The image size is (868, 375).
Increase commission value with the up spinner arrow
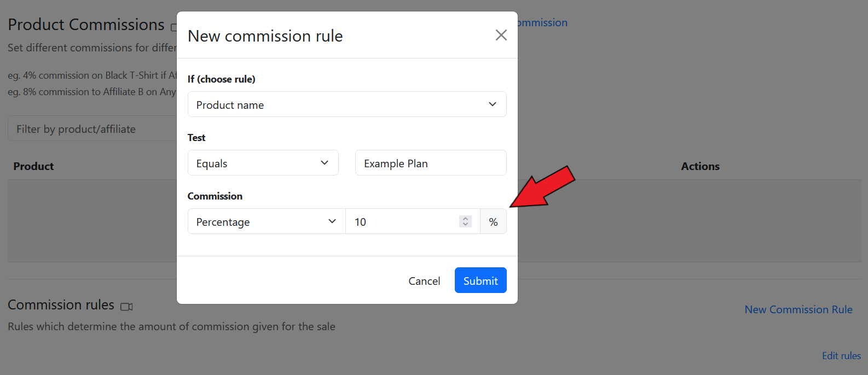(x=465, y=219)
